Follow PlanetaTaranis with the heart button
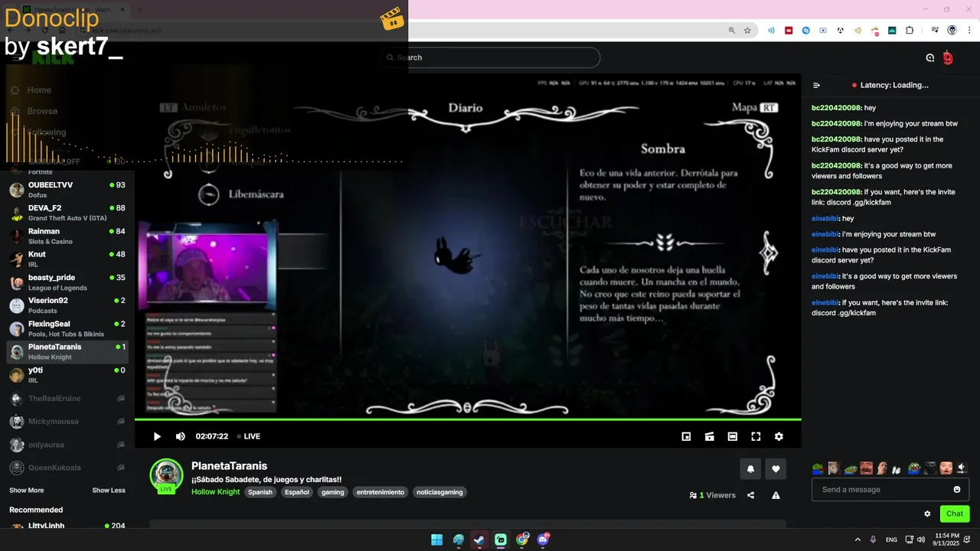Viewport: 980px width, 551px height. (776, 469)
